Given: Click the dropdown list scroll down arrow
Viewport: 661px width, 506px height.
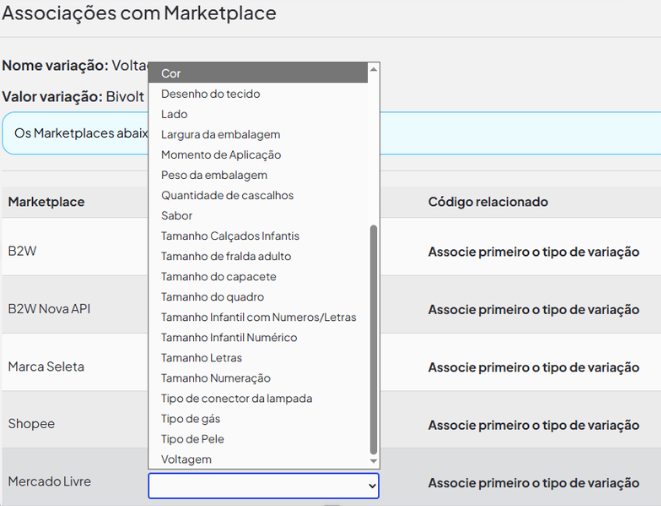Looking at the screenshot, I should tap(374, 461).
